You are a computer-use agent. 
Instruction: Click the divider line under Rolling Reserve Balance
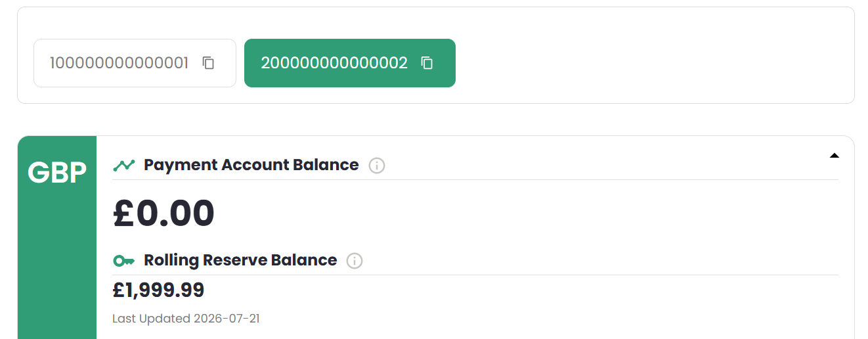[475, 275]
